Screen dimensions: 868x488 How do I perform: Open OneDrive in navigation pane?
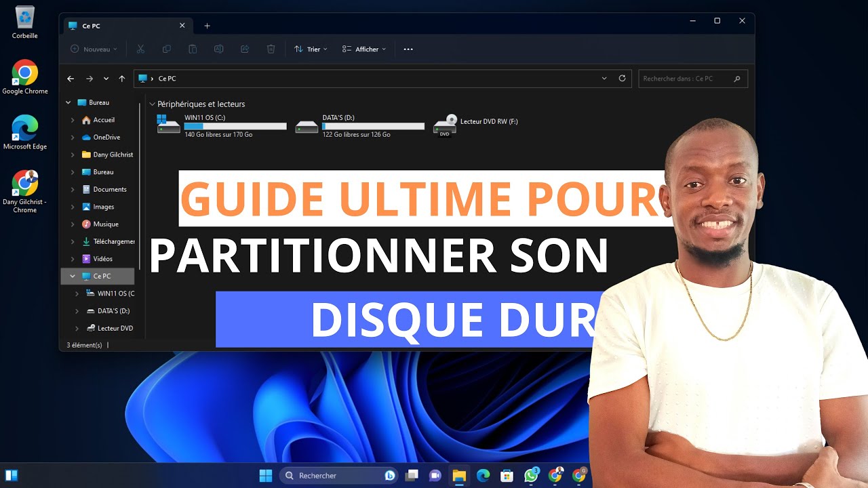tap(101, 138)
